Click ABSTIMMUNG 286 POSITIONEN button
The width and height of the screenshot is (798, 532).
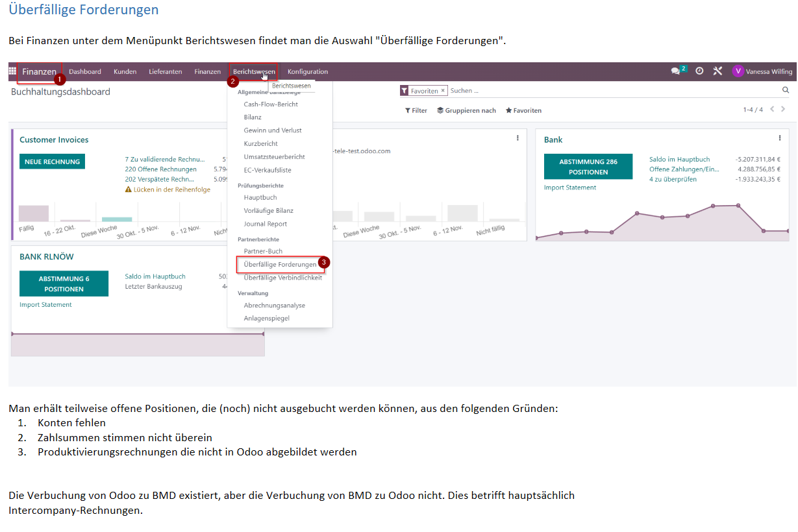[x=588, y=167]
